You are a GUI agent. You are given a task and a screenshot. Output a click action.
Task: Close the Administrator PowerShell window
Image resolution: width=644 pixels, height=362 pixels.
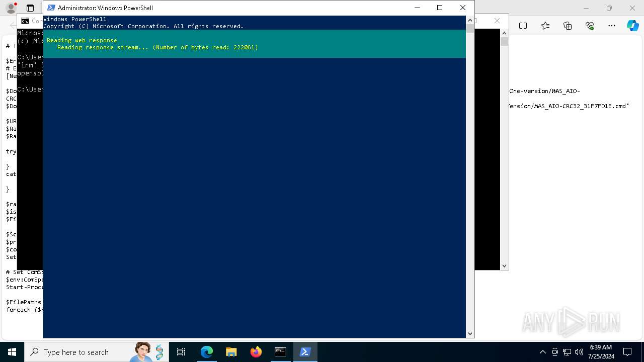[x=463, y=8]
